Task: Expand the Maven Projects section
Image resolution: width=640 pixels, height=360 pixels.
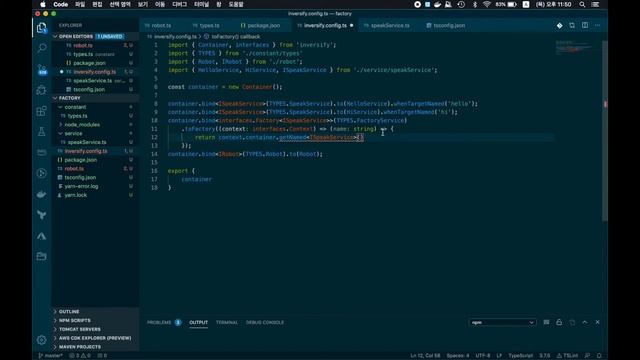Action: pos(96,347)
